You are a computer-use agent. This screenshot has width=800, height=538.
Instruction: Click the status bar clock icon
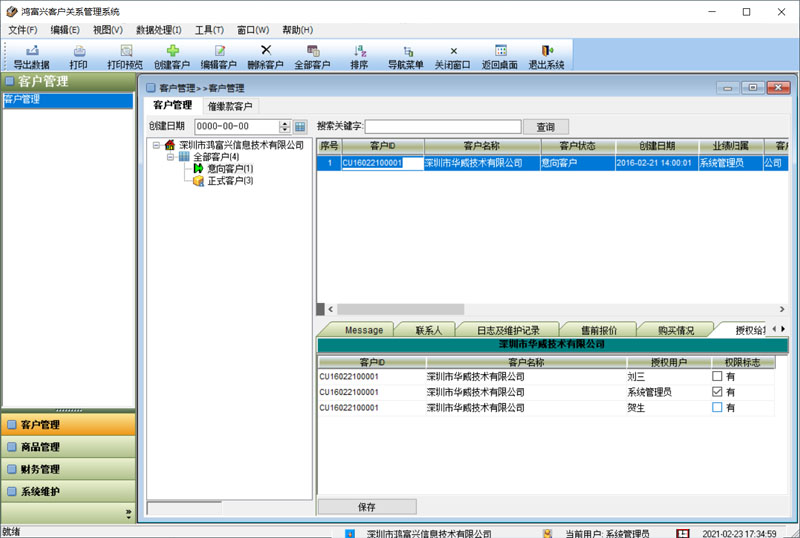(683, 533)
